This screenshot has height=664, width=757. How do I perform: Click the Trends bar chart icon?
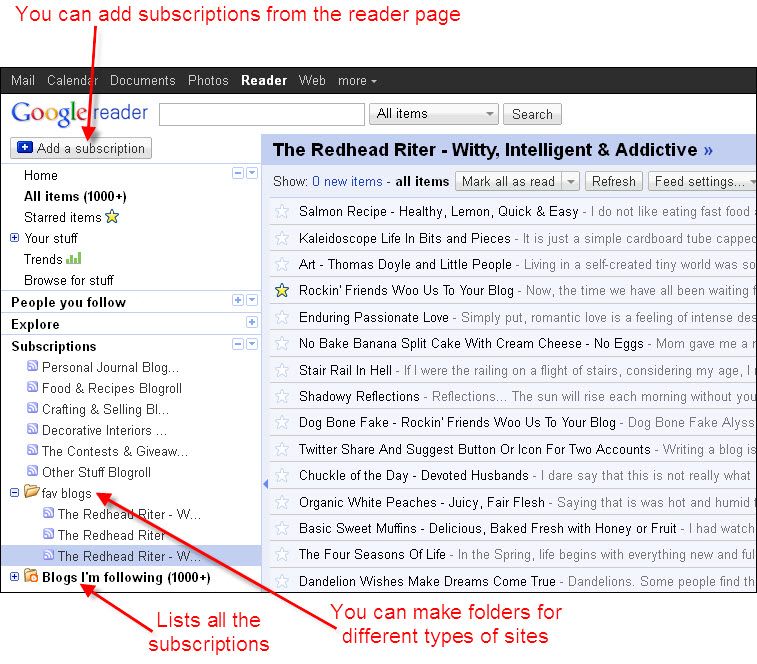coord(73,258)
